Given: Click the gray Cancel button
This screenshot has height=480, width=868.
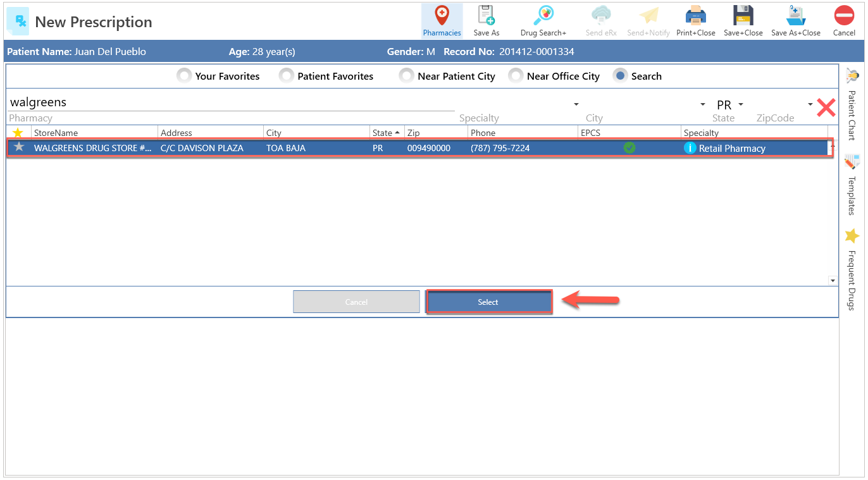Looking at the screenshot, I should pyautogui.click(x=356, y=302).
